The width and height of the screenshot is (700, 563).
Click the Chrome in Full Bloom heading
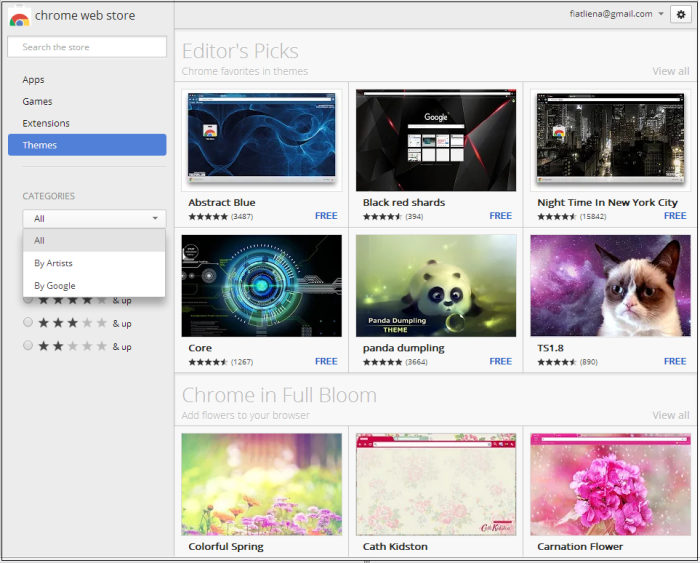point(279,396)
